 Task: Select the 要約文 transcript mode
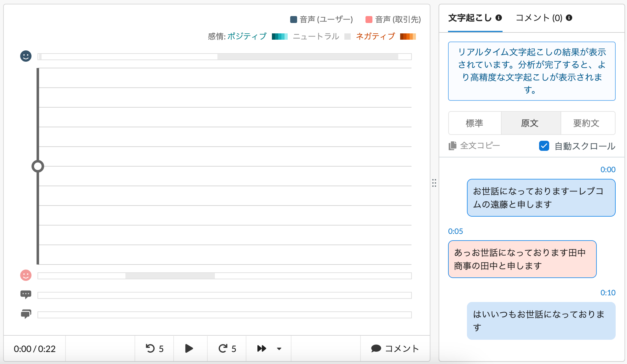[588, 123]
